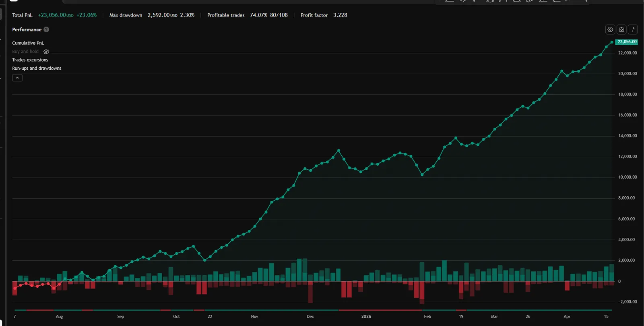
Task: Toggle the Buy and hold eye icon
Action: pyautogui.click(x=46, y=52)
